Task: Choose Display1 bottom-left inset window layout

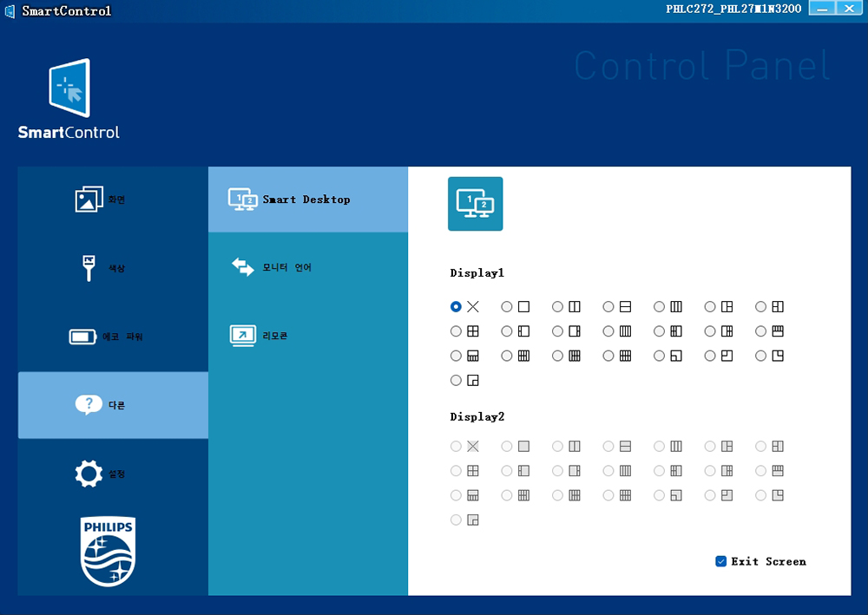Action: pos(660,356)
